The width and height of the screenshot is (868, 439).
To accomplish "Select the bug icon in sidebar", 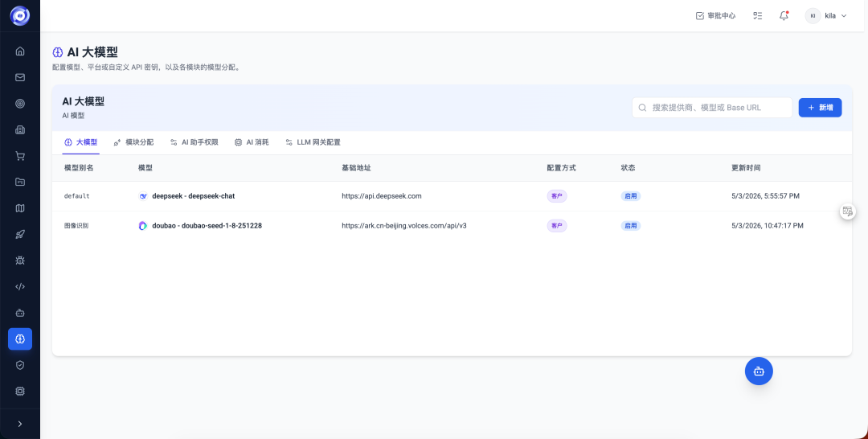I will pos(20,261).
